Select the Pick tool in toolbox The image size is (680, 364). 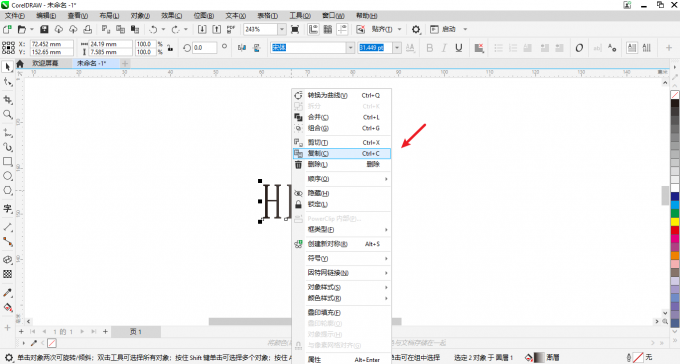click(x=7, y=67)
